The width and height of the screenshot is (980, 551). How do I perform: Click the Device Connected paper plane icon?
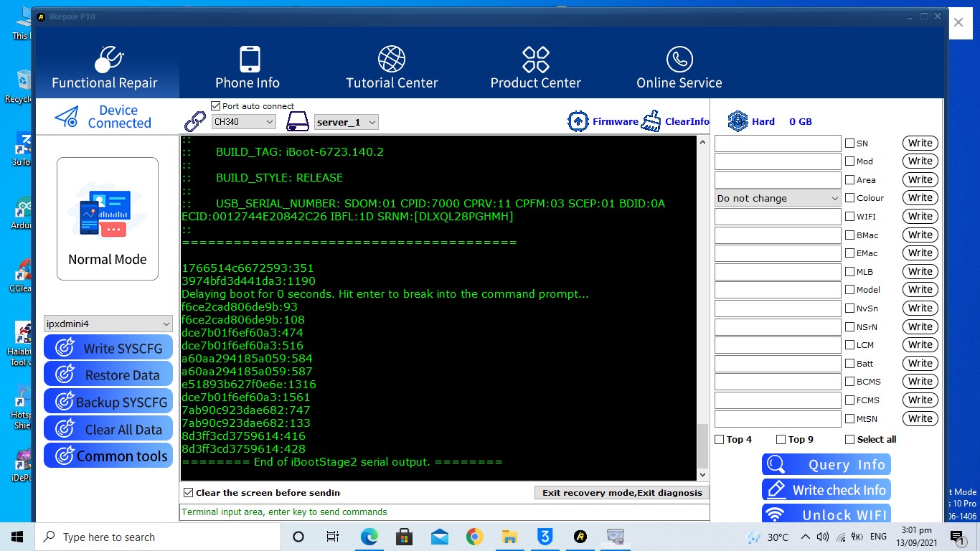point(66,117)
